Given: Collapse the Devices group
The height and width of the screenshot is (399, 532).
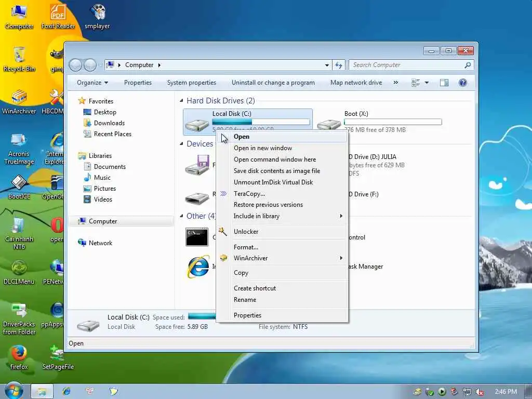Looking at the screenshot, I should point(181,143).
